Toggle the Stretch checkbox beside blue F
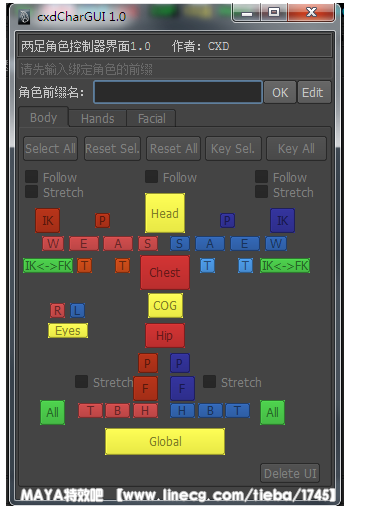The height and width of the screenshot is (512, 370). 209,382
